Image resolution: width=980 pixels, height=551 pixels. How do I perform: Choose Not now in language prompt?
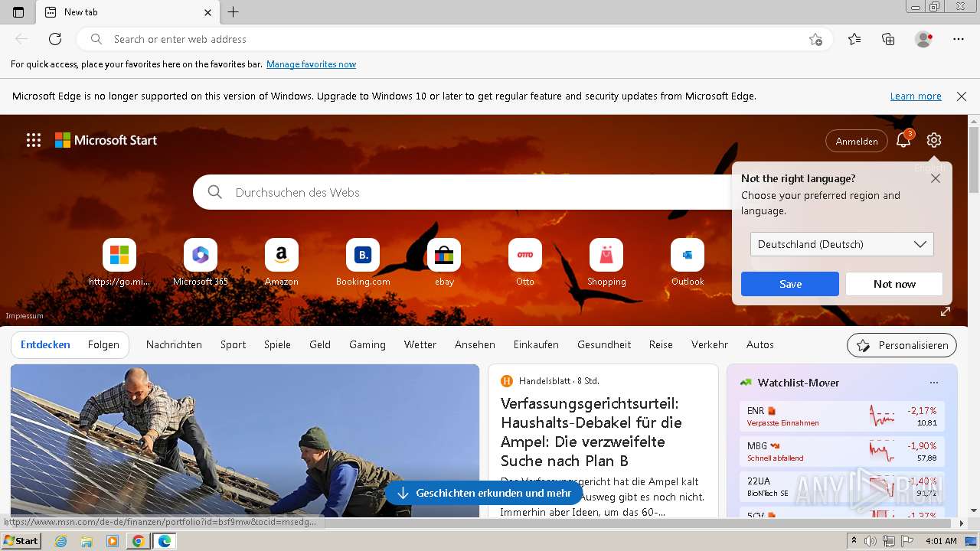(x=894, y=284)
